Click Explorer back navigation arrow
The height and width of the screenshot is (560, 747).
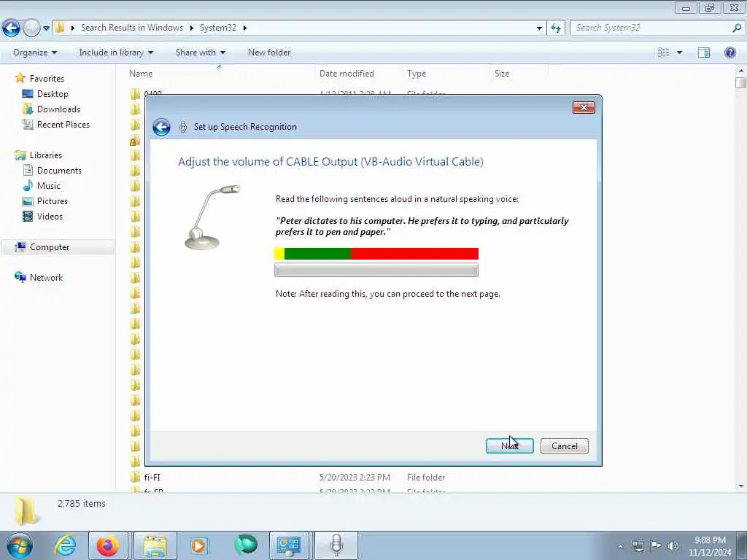pos(11,28)
